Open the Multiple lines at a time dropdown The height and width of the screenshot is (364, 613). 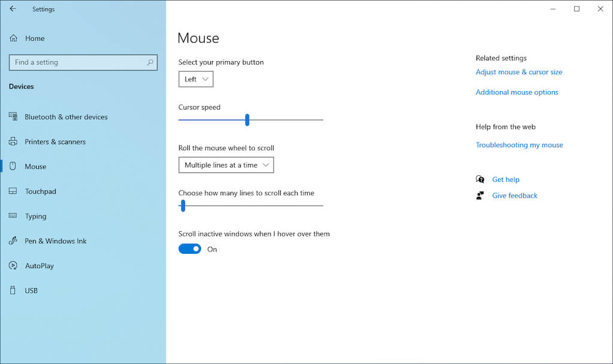pyautogui.click(x=226, y=165)
